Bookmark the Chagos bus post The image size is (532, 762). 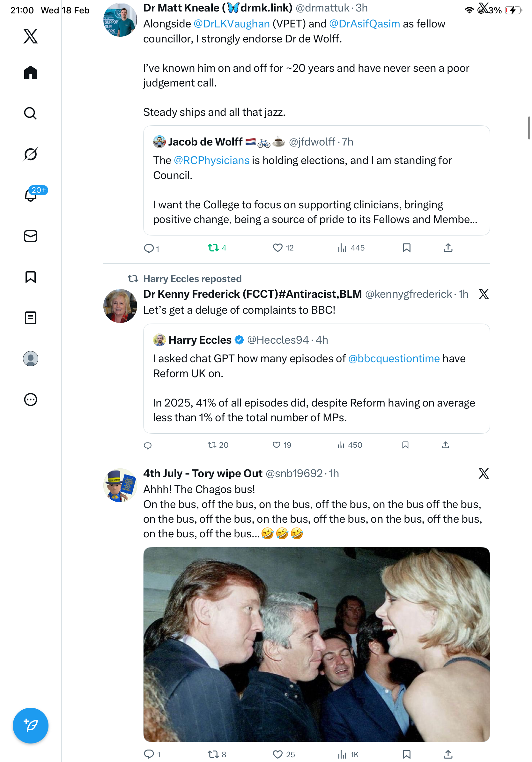coord(406,754)
